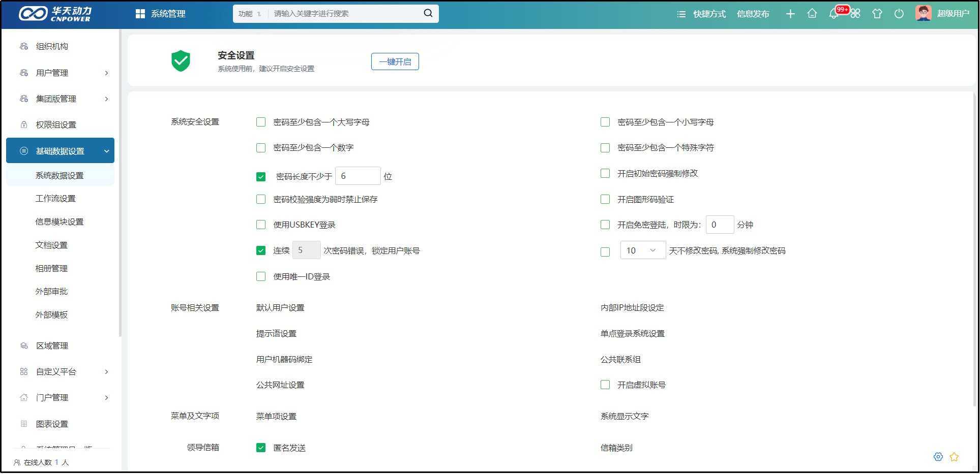The image size is (980, 474).
Task: Open 默认用户设置 link
Action: coord(280,308)
